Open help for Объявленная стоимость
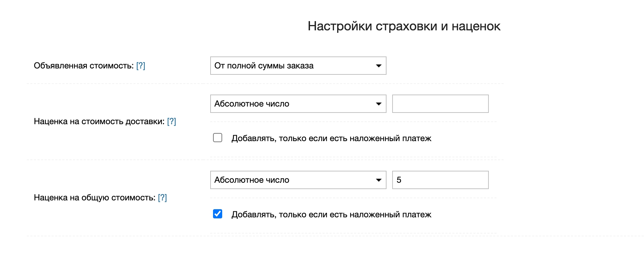Image resolution: width=644 pixels, height=254 pixels. point(140,66)
